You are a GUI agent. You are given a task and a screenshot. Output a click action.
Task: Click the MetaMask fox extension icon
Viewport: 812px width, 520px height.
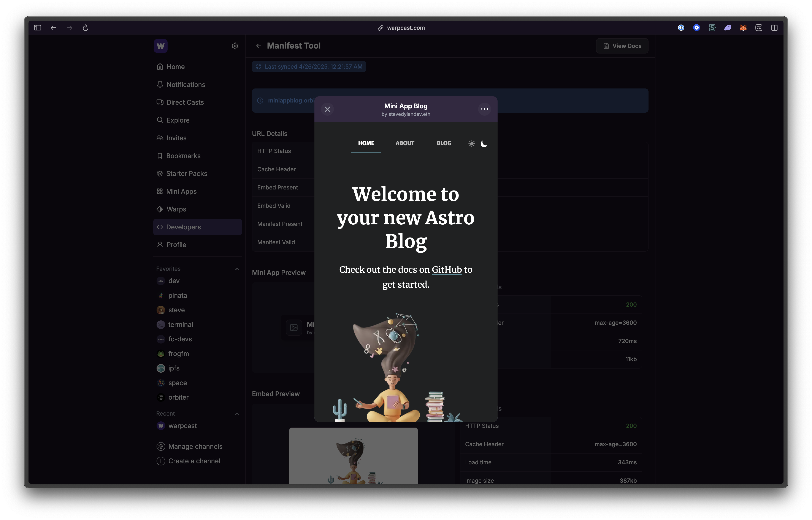pyautogui.click(x=743, y=28)
